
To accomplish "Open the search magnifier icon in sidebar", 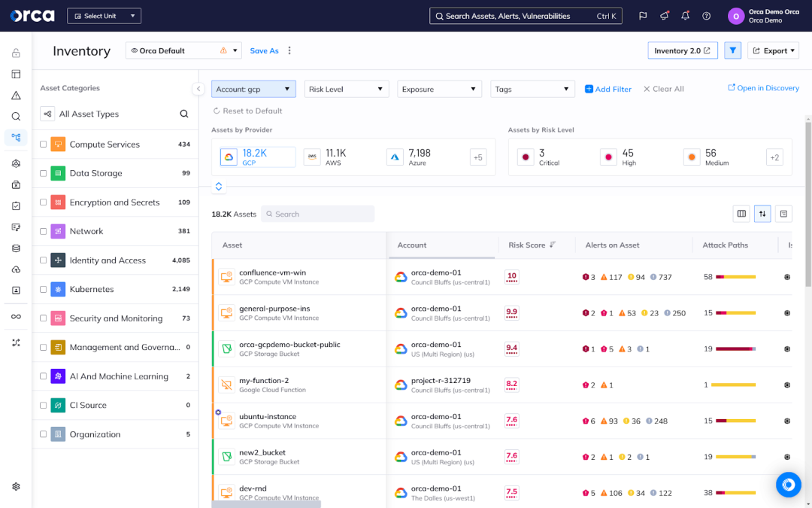I will point(16,117).
